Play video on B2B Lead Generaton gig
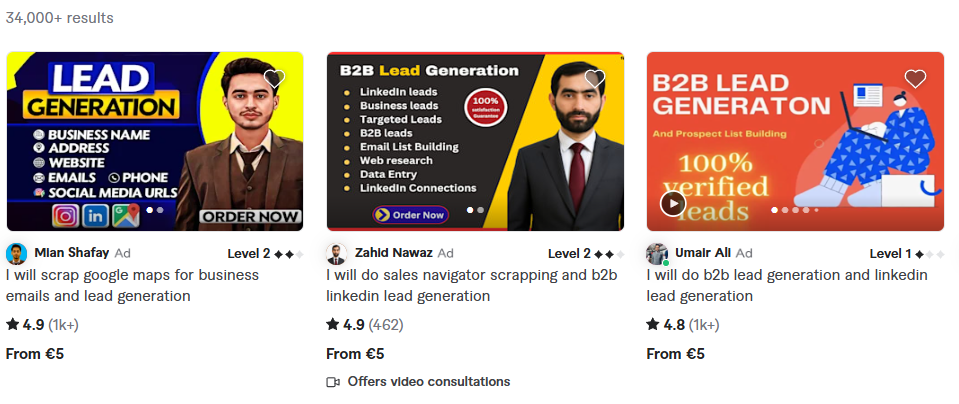959x404 pixels. pos(673,204)
